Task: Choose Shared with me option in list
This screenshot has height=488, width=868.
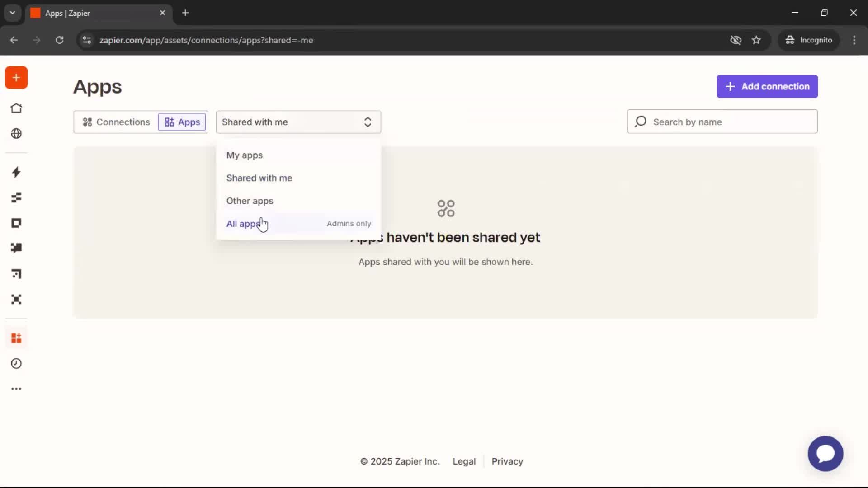Action: pyautogui.click(x=298, y=178)
